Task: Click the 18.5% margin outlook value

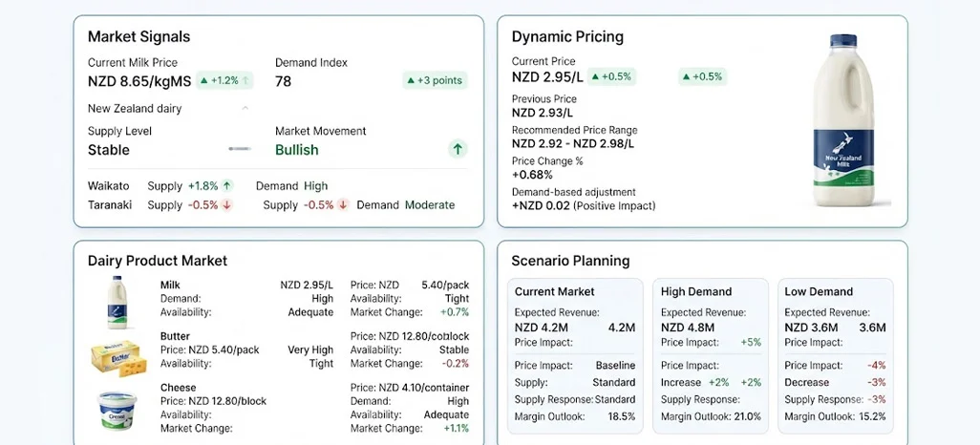Action: [x=621, y=416]
